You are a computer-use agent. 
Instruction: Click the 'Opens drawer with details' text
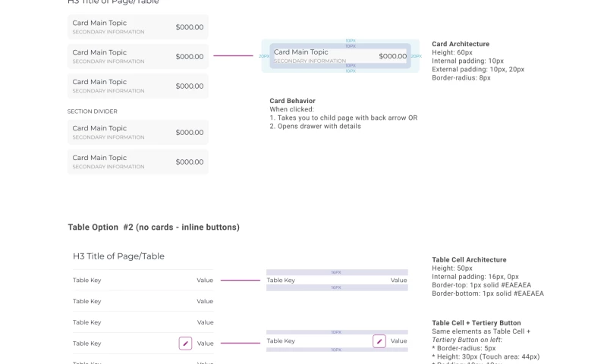(319, 126)
